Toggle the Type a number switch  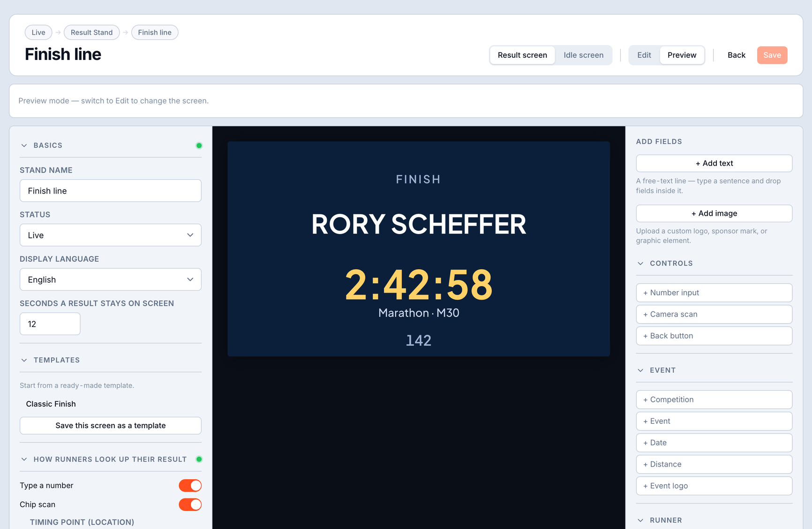(x=190, y=485)
